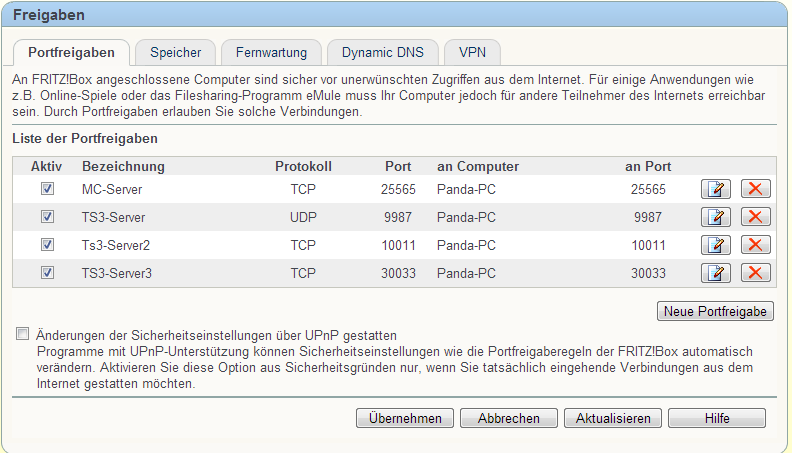Enable UPnP security settings changes checkbox

[x=22, y=334]
